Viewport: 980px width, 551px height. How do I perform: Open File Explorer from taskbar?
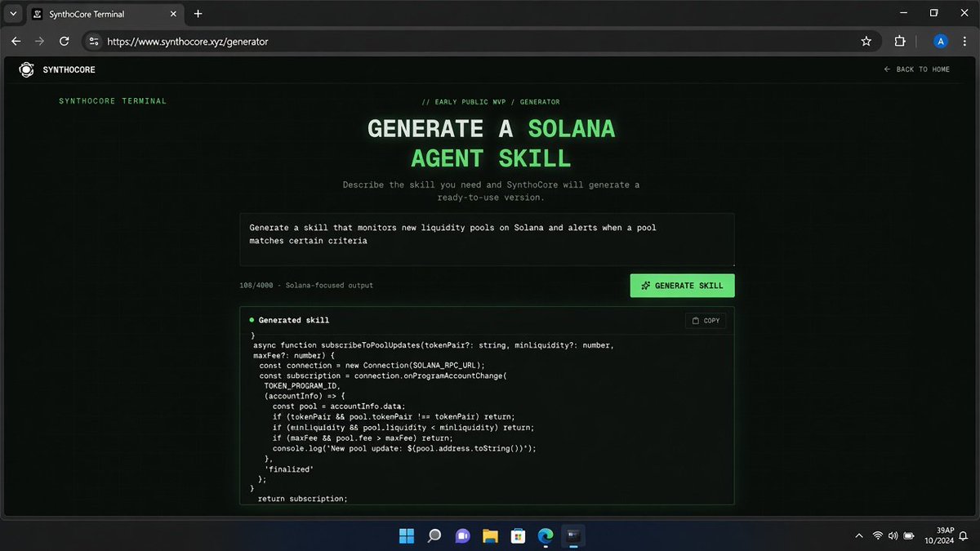pyautogui.click(x=490, y=535)
